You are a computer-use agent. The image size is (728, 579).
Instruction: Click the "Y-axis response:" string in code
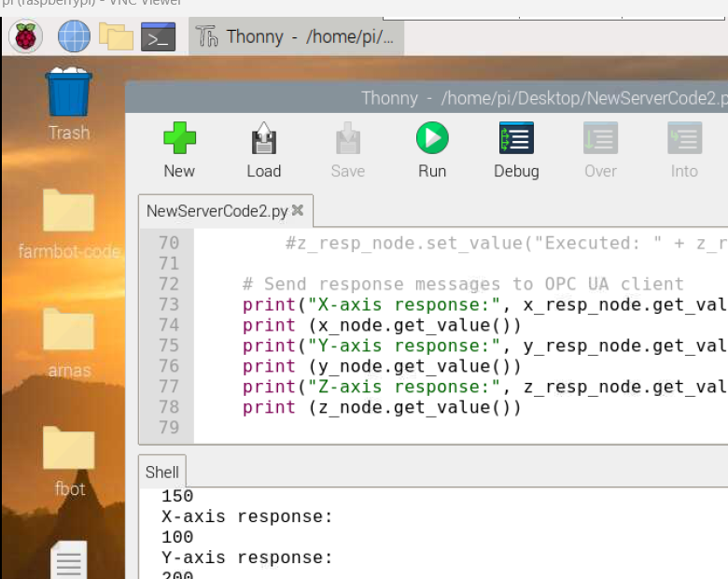tap(403, 346)
